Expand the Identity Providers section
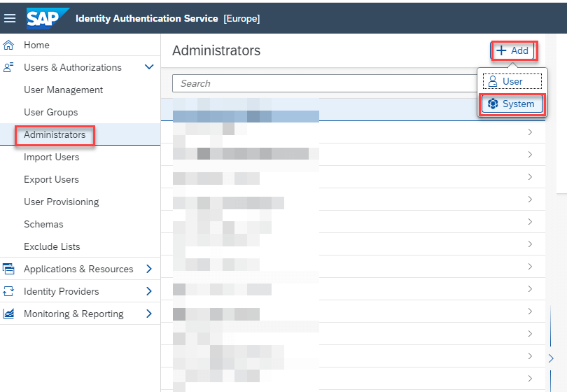 click(149, 291)
